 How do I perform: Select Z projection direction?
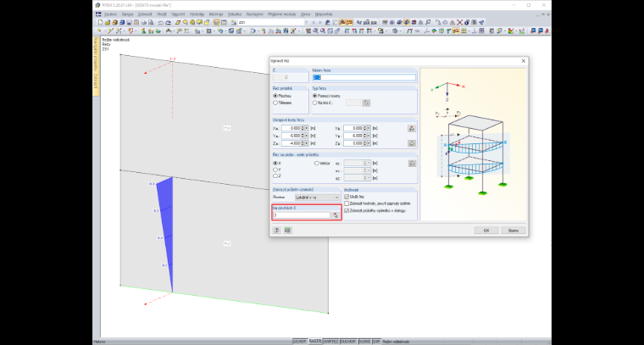[x=277, y=175]
